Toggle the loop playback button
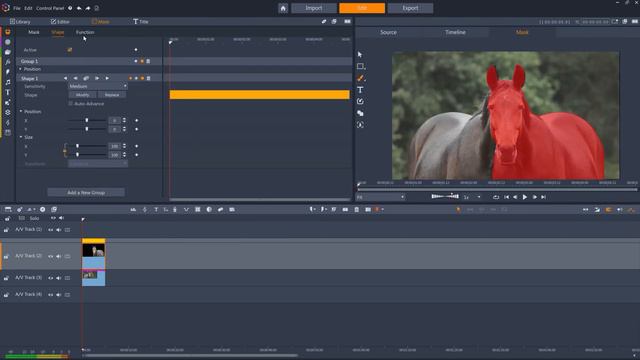This screenshot has width=640, height=360. pos(496,197)
